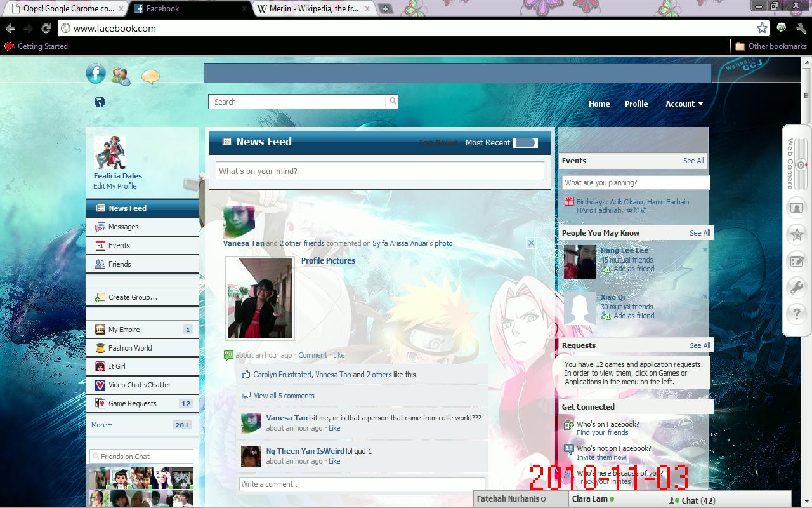The width and height of the screenshot is (812, 508).
Task: Click the star icon in the webcam sidebar
Action: (x=796, y=234)
